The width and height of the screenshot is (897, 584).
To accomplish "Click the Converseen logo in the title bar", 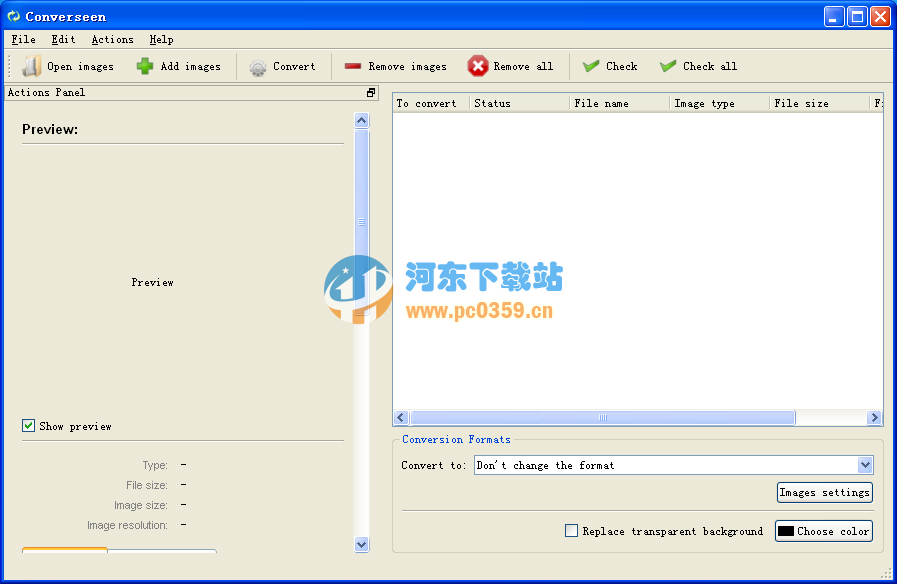I will pos(13,16).
